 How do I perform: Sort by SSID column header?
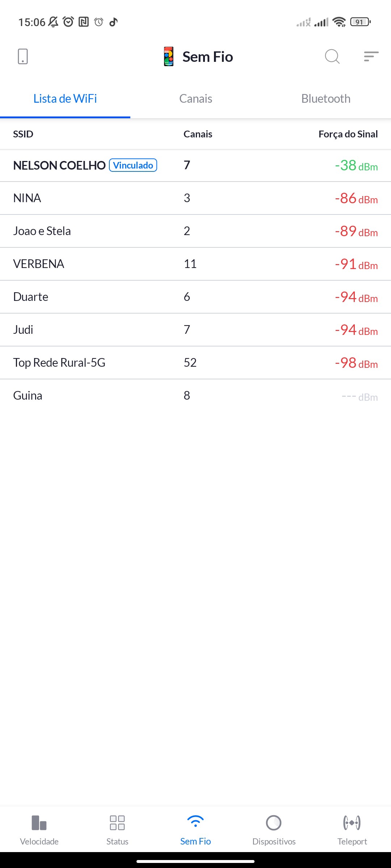pyautogui.click(x=23, y=134)
